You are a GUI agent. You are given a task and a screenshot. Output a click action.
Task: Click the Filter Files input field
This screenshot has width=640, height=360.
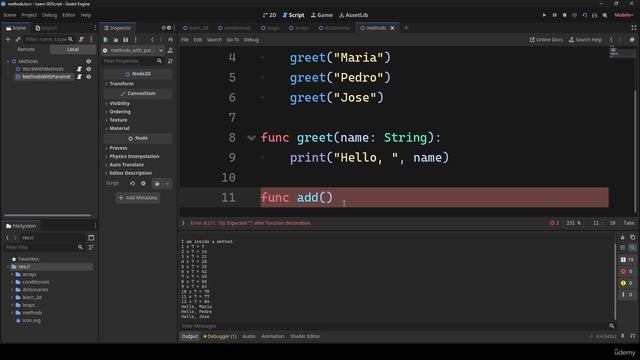44,247
